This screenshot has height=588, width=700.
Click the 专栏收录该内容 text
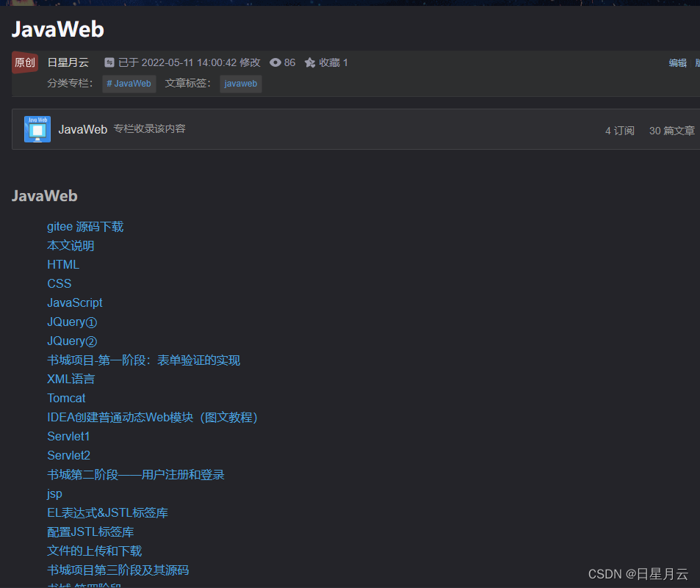tap(150, 129)
